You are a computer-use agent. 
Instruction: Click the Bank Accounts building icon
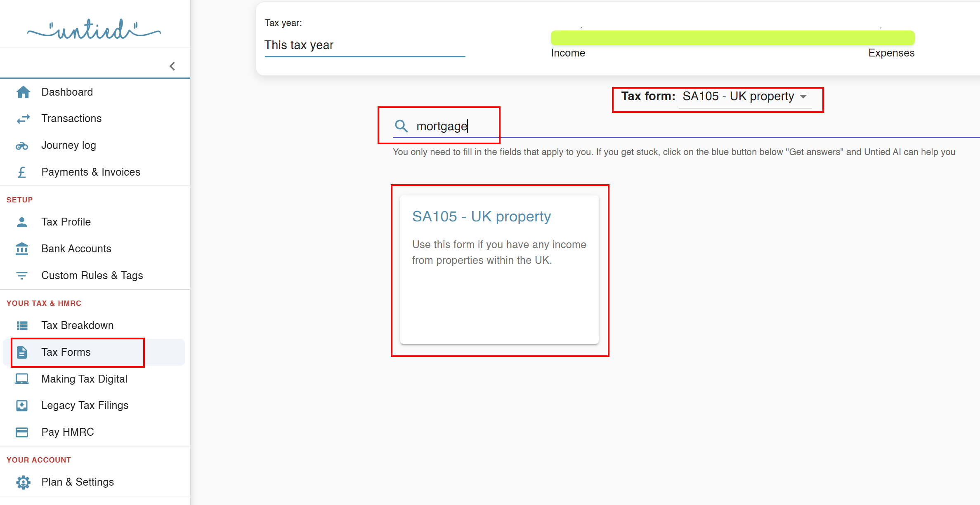(22, 249)
